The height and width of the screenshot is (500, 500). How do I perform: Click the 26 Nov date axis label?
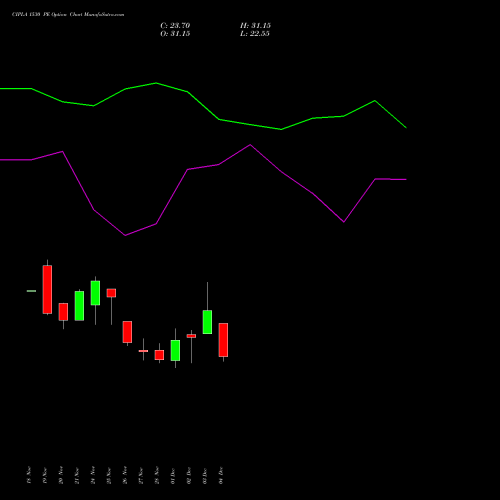(125, 475)
